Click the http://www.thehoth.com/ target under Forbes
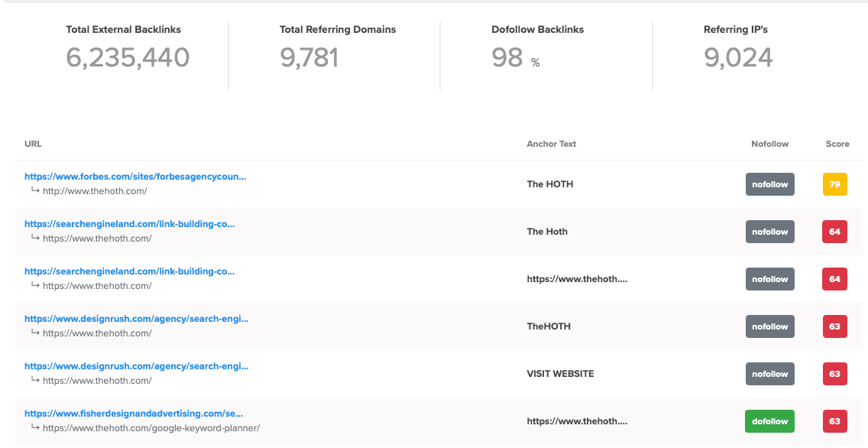This screenshot has width=868, height=448. coord(95,191)
